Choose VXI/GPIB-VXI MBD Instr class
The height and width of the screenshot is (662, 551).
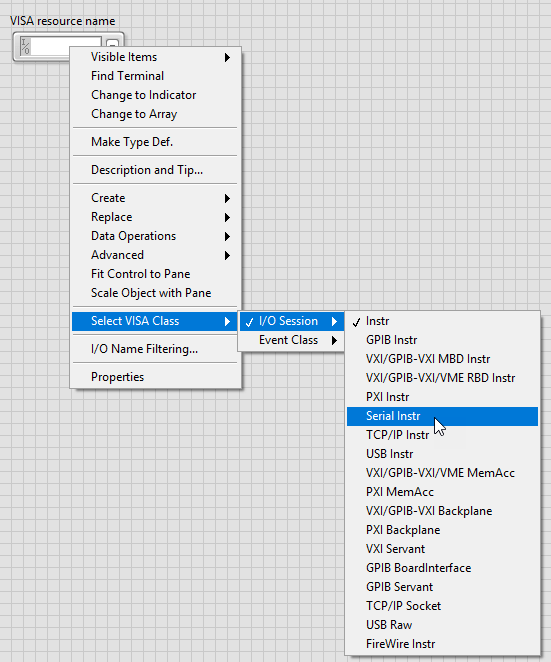(442, 359)
